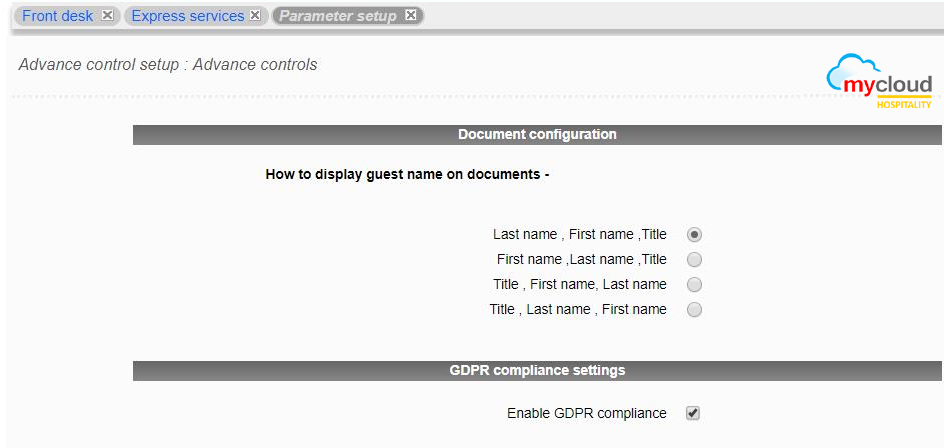This screenshot has height=448, width=944.
Task: Switch to the Front desk tab
Action: 58,16
